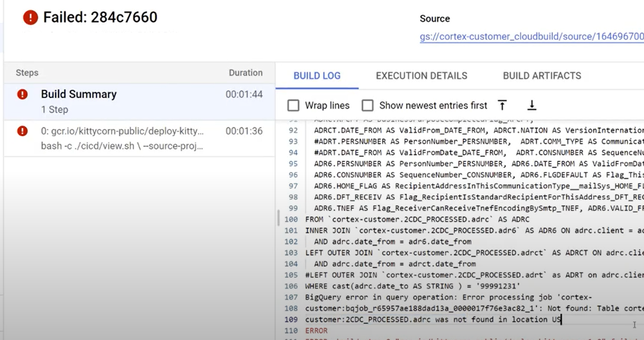Click the error icon beside Build Summary

pos(22,94)
